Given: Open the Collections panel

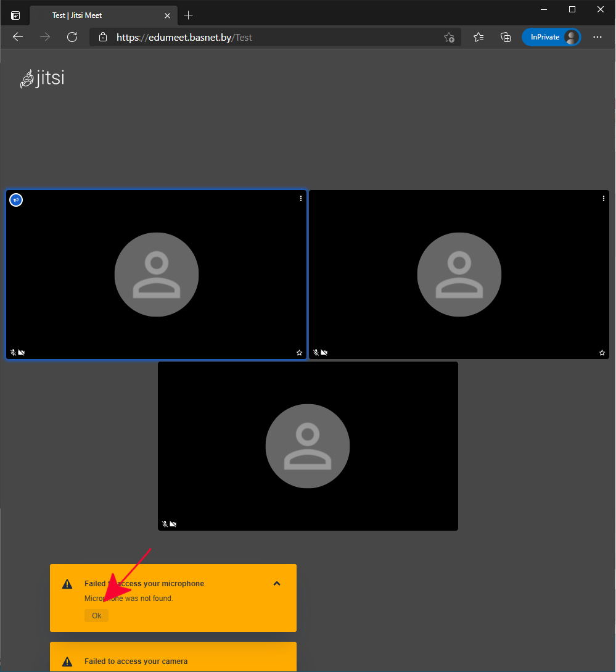Looking at the screenshot, I should click(x=506, y=37).
